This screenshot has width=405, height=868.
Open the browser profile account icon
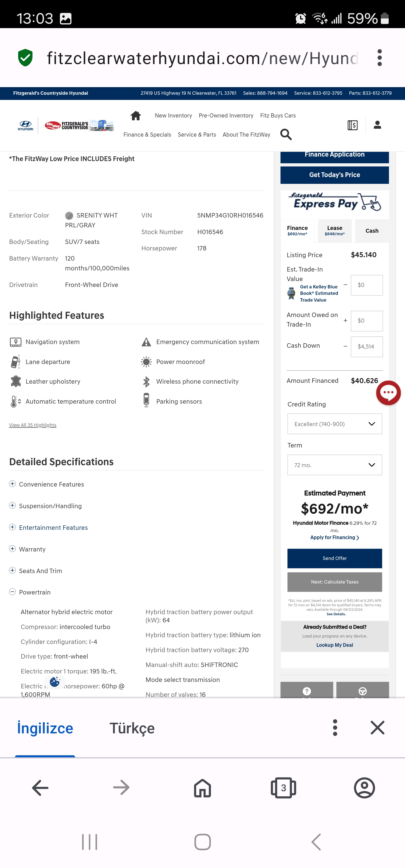364,788
